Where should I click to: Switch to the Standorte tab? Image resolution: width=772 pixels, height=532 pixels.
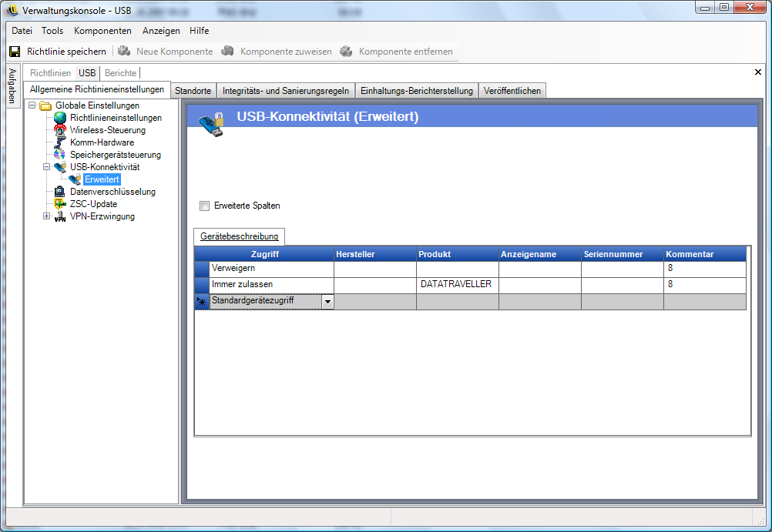(193, 91)
